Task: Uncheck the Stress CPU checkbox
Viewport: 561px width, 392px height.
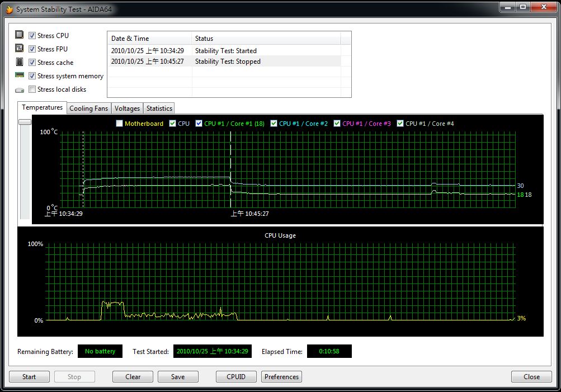Action: point(32,35)
